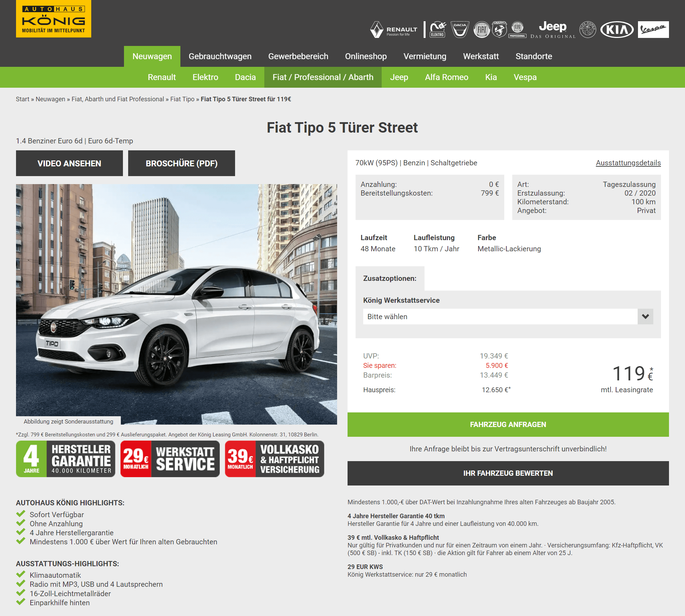
Task: Select Jeep in the green submenu
Action: pyautogui.click(x=399, y=77)
